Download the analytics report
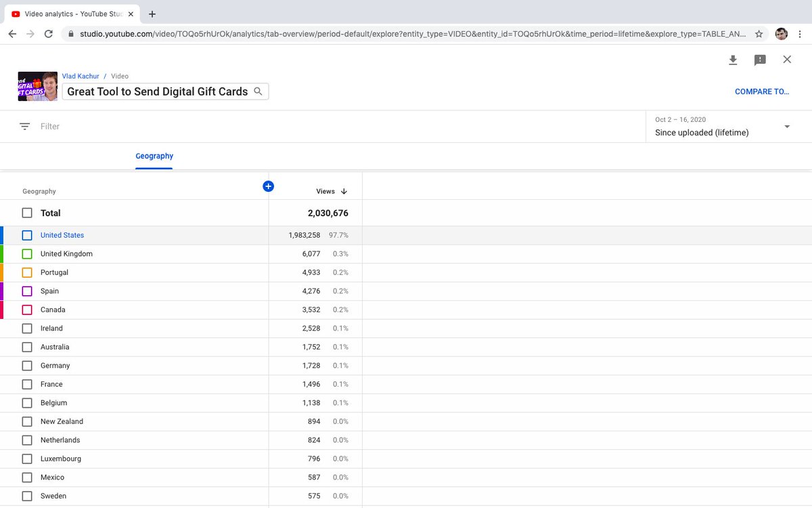The width and height of the screenshot is (812, 508). 733,60
